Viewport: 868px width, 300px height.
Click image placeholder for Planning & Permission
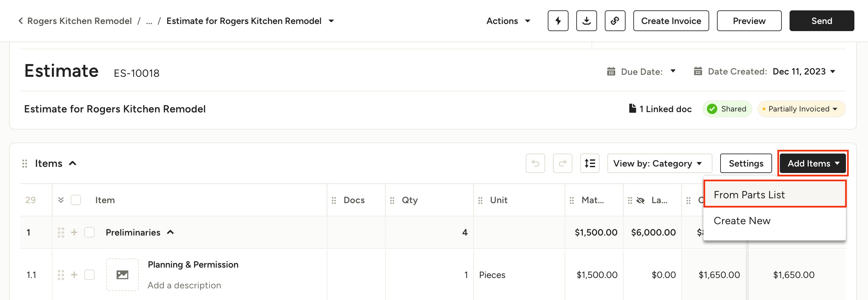coord(122,275)
